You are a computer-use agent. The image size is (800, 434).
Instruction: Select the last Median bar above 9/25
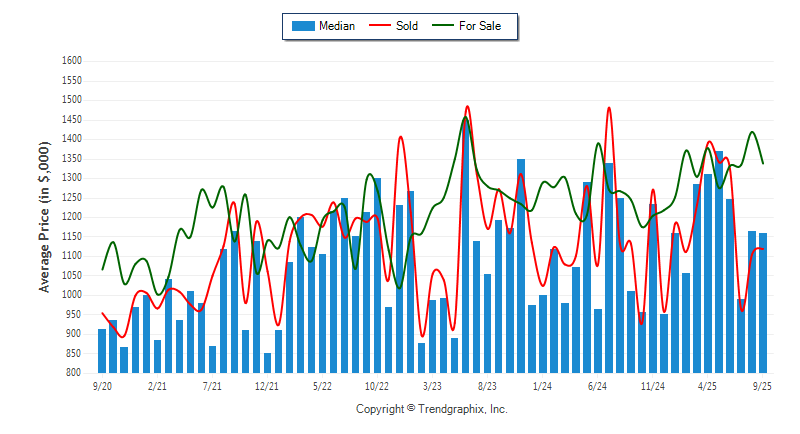point(763,302)
